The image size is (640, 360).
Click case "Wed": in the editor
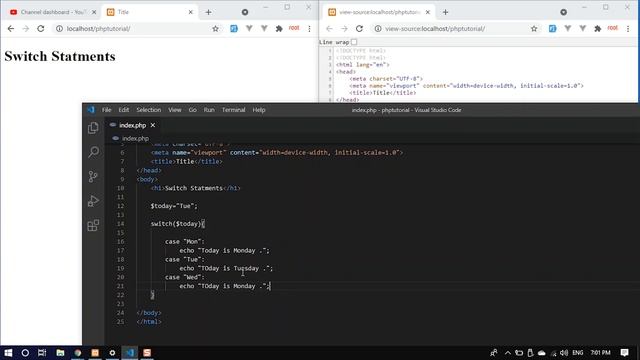(x=184, y=277)
